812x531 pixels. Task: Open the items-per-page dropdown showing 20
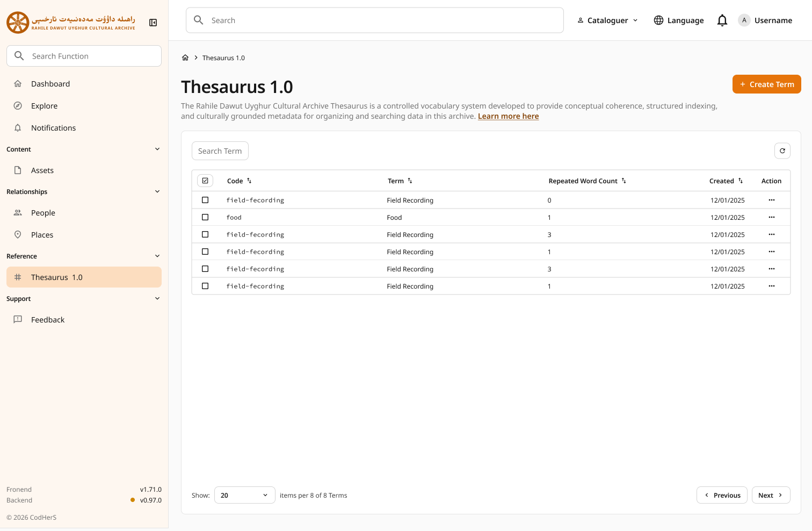click(244, 495)
